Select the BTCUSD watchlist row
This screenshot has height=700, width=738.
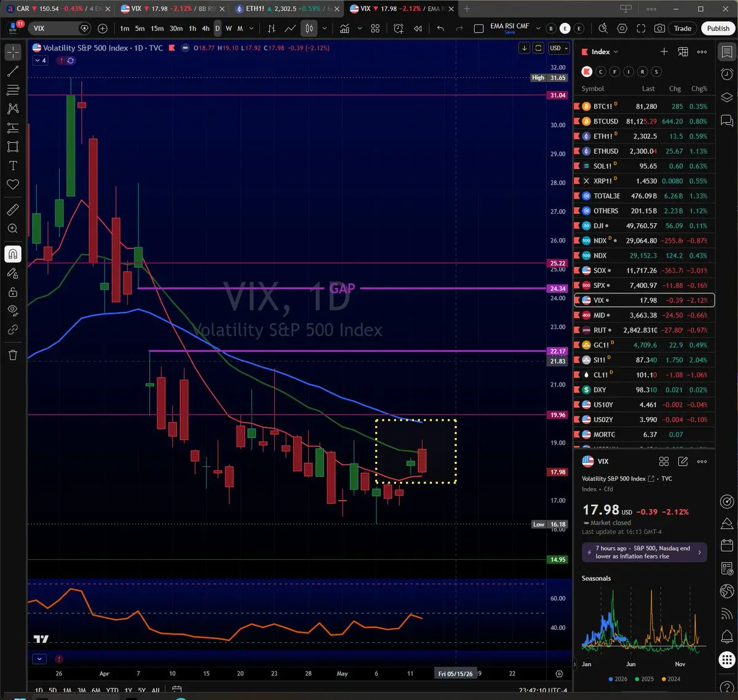(644, 121)
